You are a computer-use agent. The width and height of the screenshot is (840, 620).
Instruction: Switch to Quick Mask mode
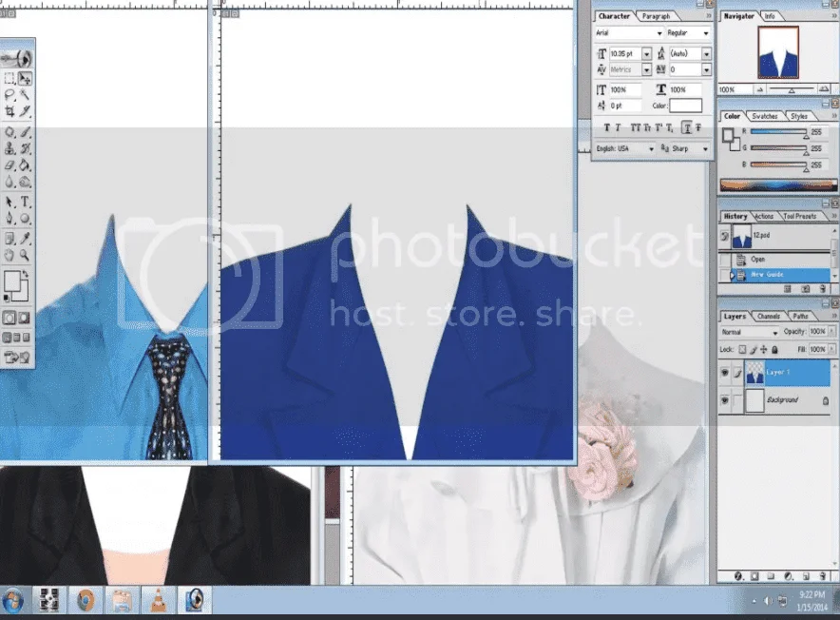pos(24,318)
